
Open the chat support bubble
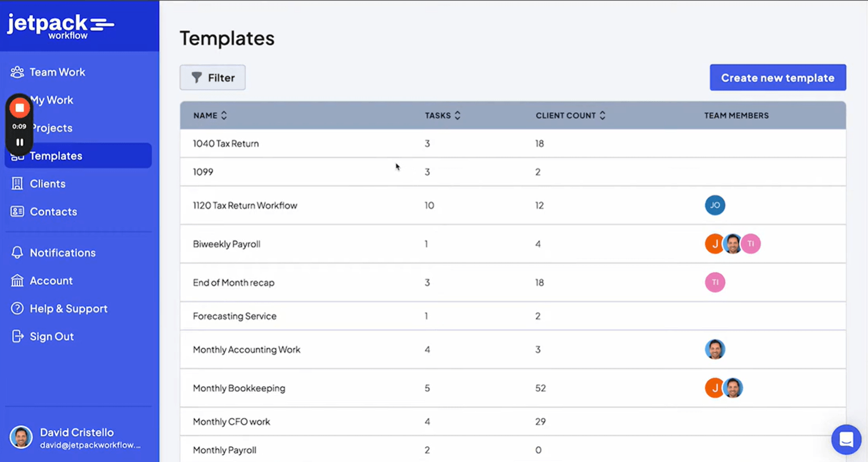click(846, 439)
